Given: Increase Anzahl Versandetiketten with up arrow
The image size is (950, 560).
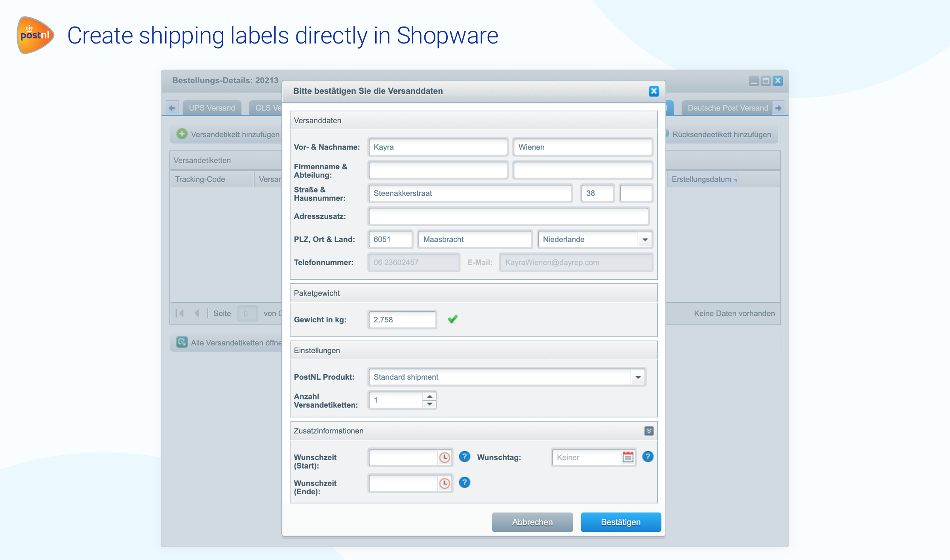Looking at the screenshot, I should 429,396.
